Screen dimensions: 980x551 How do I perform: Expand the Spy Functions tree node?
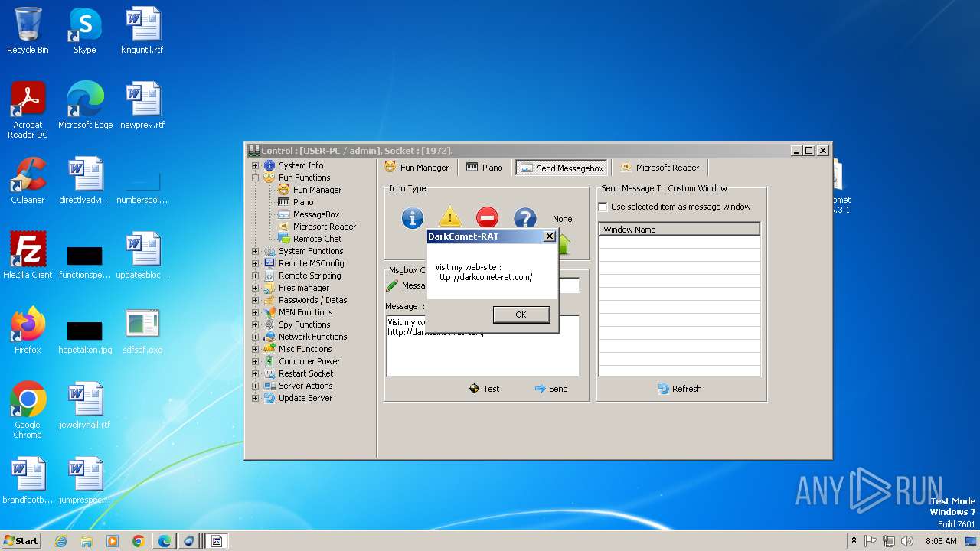pos(256,324)
